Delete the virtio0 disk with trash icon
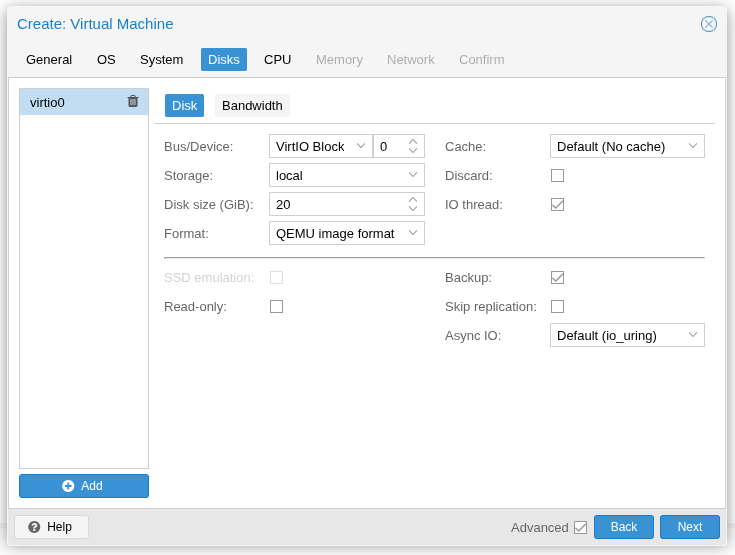The image size is (735, 555). point(133,101)
